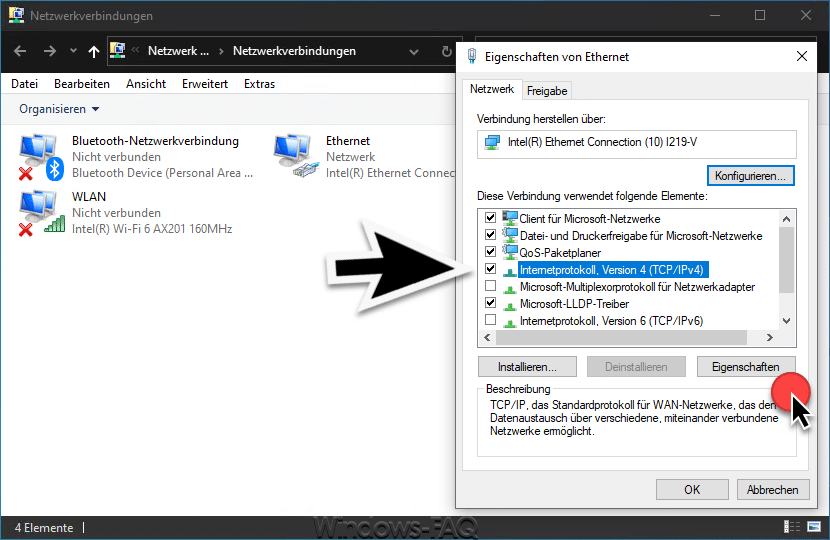
Task: Click the 'Bluetooth-Netzwerkverbindung' label
Action: click(155, 141)
